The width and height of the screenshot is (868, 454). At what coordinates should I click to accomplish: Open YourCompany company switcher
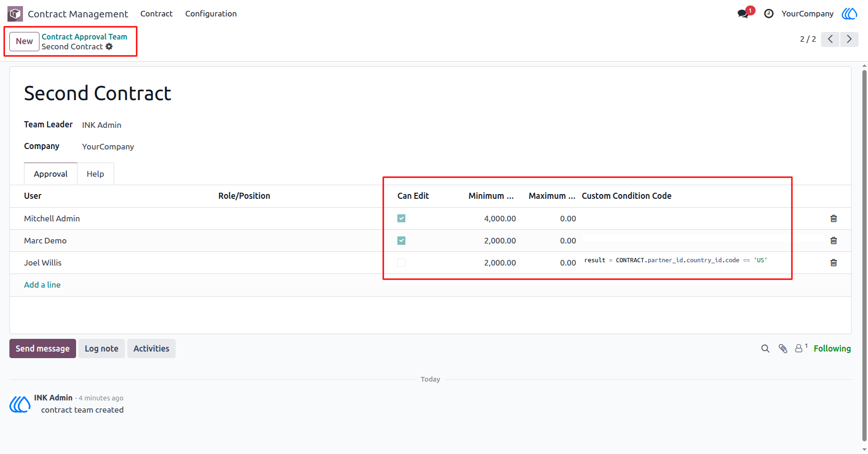click(807, 14)
